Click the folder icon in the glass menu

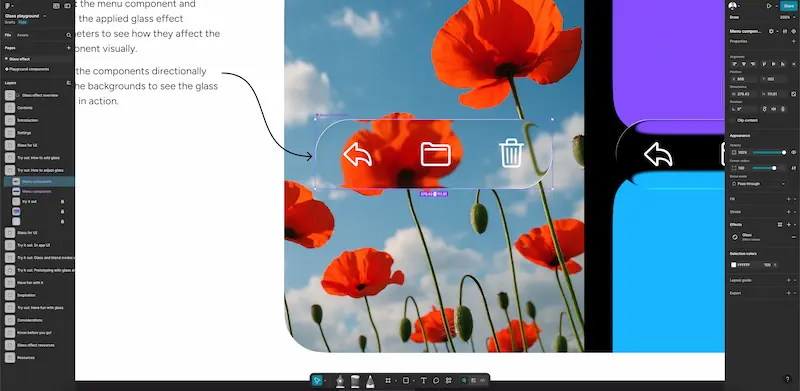[436, 154]
